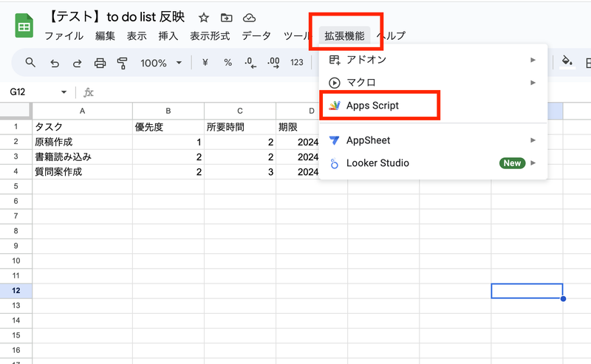Redo the last action

(x=77, y=63)
